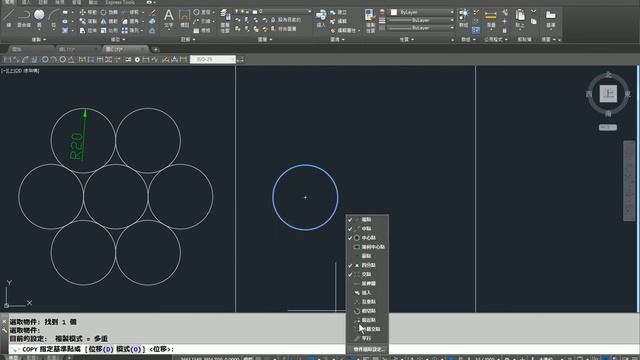Click the Insert block icon
This screenshot has height=360, width=640.
click(x=321, y=18)
